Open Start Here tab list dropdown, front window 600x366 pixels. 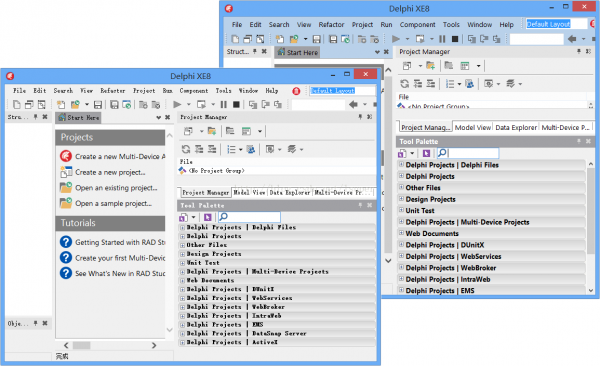point(158,118)
